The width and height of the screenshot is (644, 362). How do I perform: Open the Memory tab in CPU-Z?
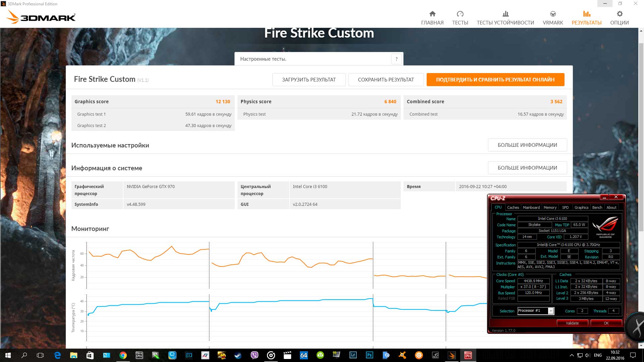point(550,207)
